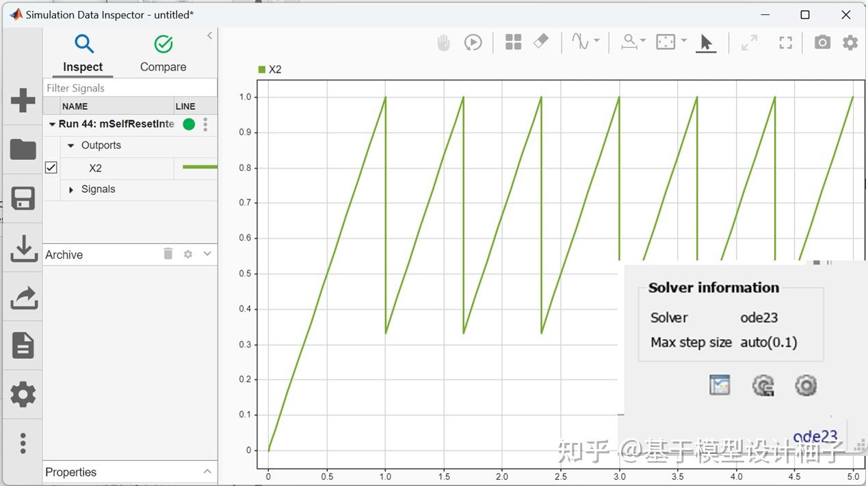Open data cursor dropdown arrow

pyautogui.click(x=597, y=41)
